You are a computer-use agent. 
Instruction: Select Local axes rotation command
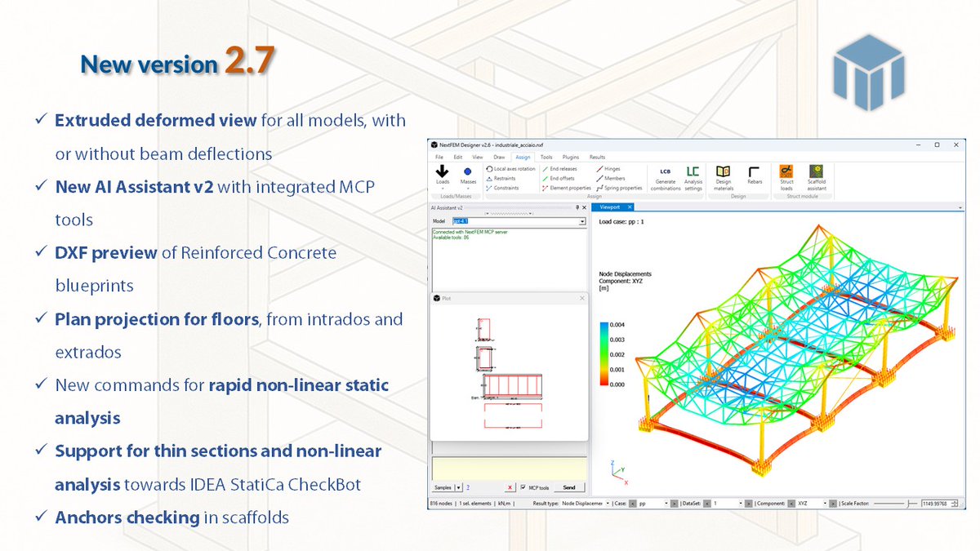[x=510, y=169]
